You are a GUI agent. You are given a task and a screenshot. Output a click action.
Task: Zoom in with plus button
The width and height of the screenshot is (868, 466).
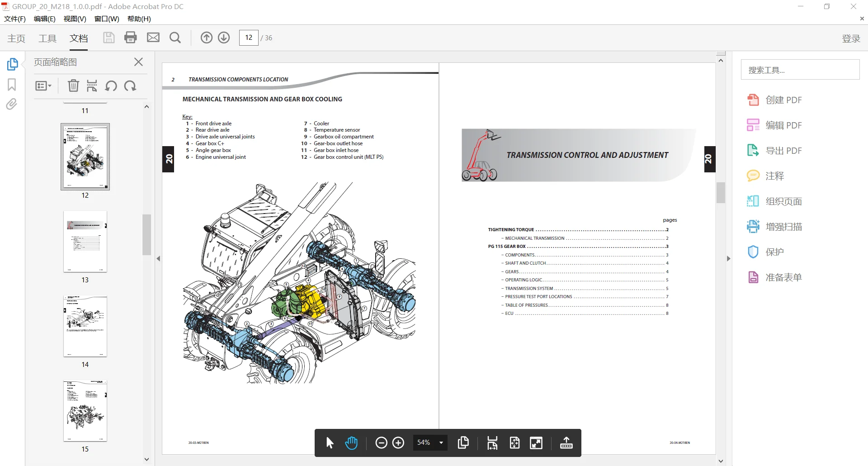[398, 443]
